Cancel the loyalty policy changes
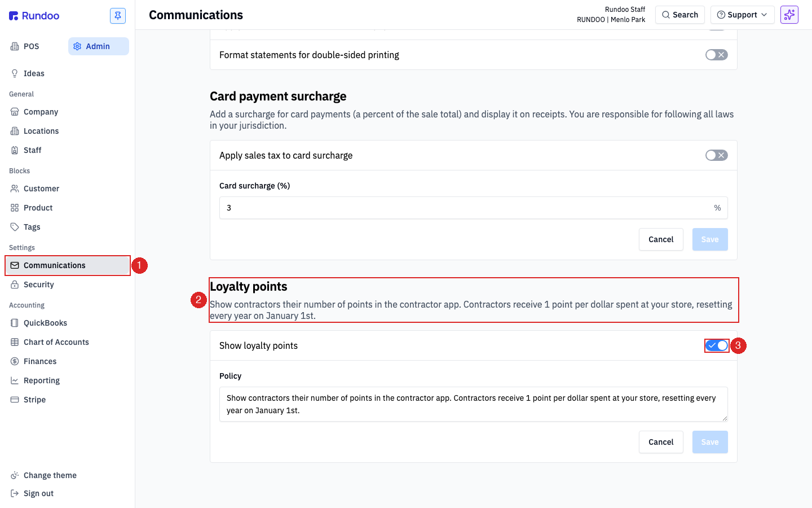 click(x=661, y=442)
